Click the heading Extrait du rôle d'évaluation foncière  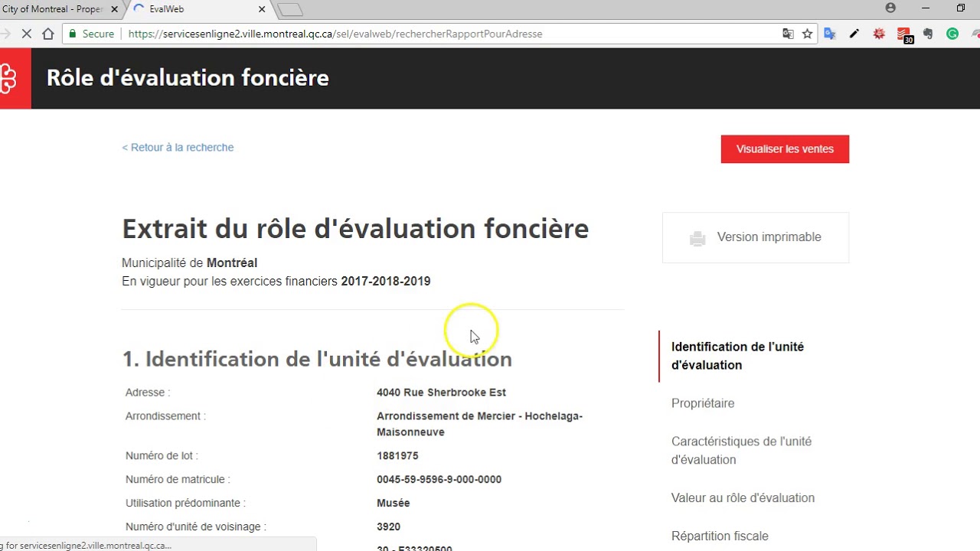click(355, 229)
